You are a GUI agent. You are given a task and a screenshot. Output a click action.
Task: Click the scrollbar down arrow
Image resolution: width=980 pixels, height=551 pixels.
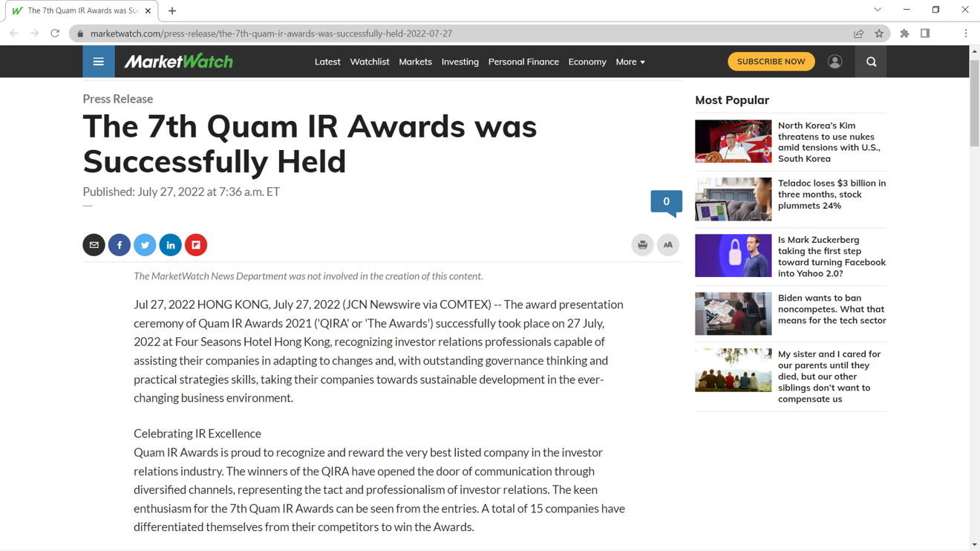pyautogui.click(x=974, y=545)
